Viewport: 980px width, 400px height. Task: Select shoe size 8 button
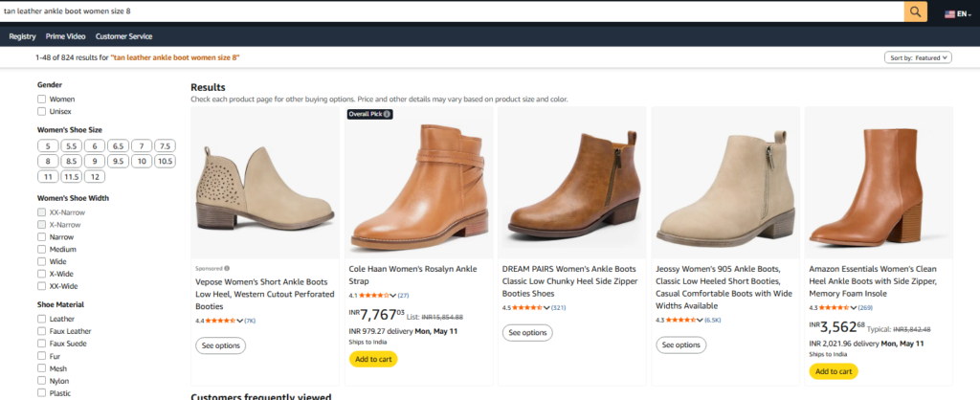(x=48, y=162)
